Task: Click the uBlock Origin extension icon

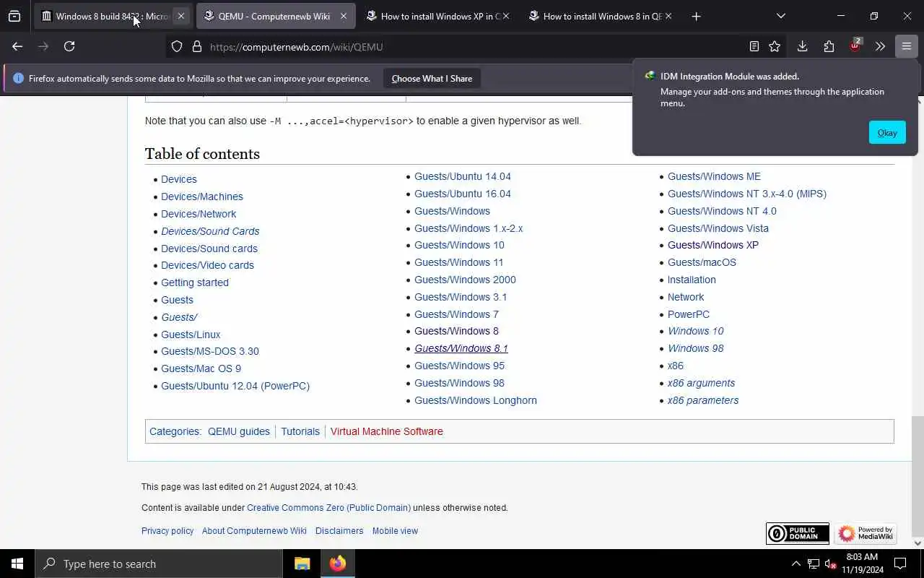Action: (x=855, y=46)
